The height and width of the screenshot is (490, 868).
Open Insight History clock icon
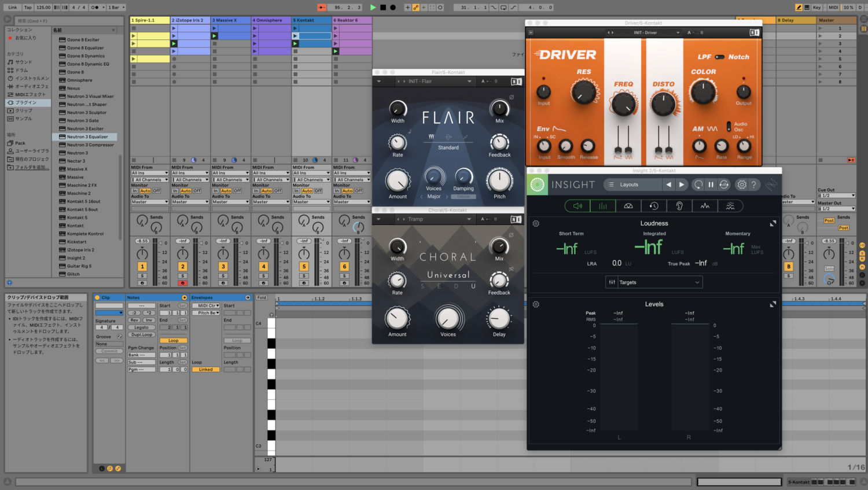(654, 206)
